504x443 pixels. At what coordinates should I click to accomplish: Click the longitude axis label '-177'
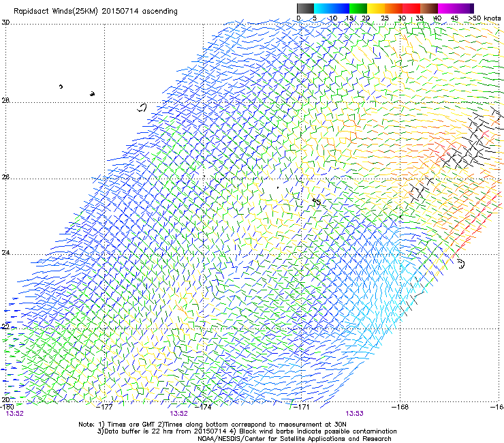(105, 407)
